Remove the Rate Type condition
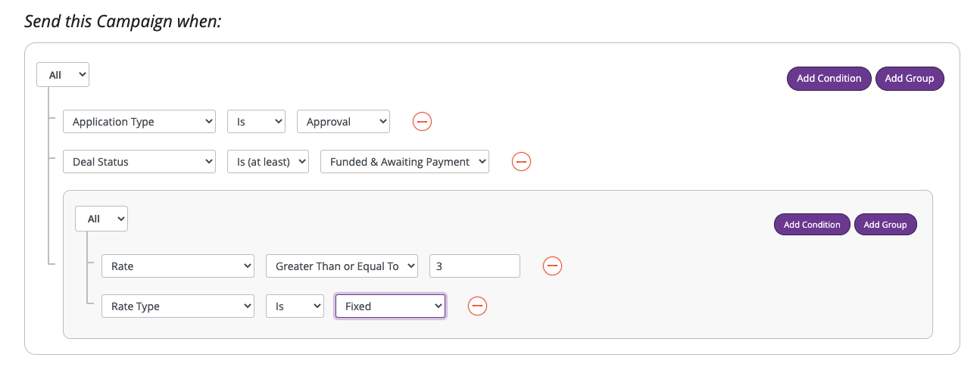This screenshot has width=980, height=373. (x=477, y=306)
